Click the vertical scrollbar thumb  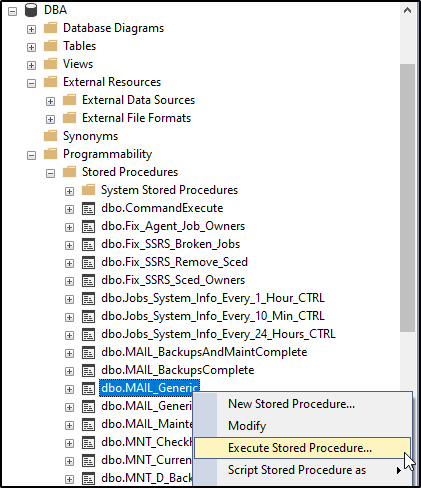(x=407, y=198)
